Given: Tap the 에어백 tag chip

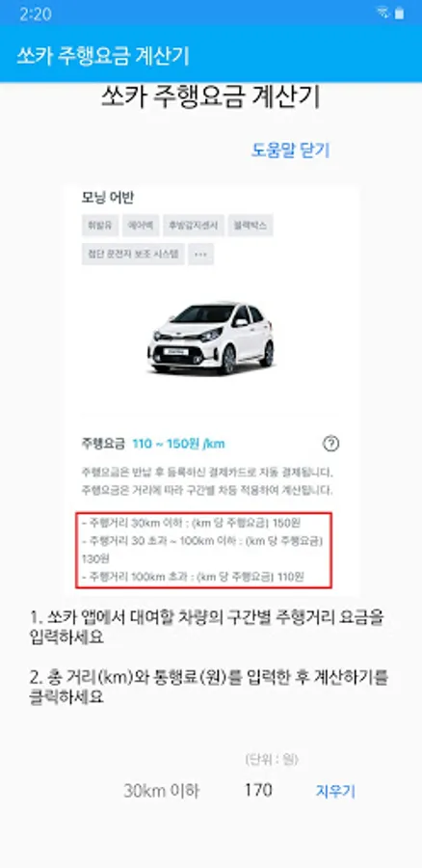Looking at the screenshot, I should pyautogui.click(x=141, y=226).
